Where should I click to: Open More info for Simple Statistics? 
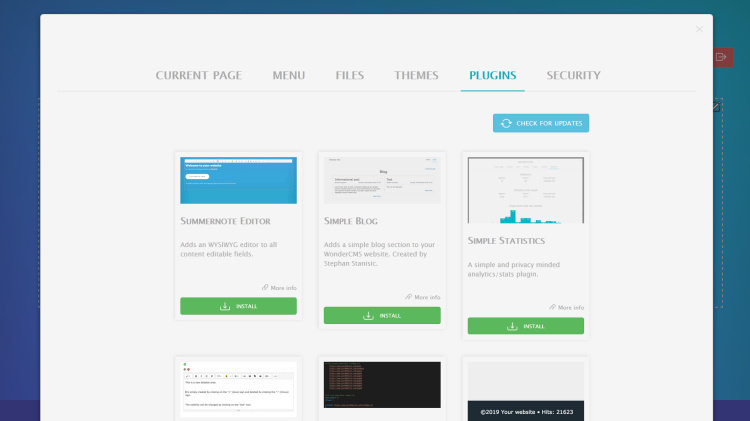pos(567,308)
